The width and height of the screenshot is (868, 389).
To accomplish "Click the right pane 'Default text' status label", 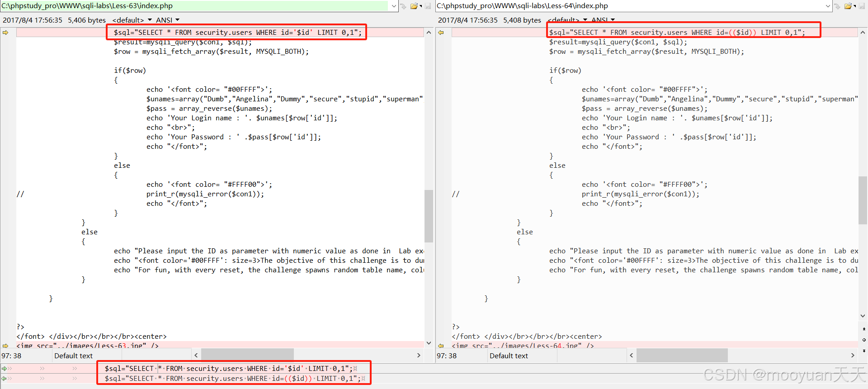I will pyautogui.click(x=509, y=356).
